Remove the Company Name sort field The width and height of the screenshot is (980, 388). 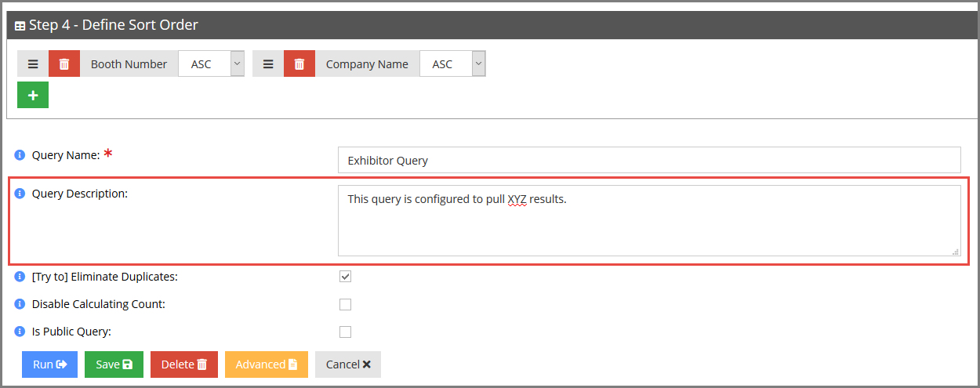click(299, 64)
